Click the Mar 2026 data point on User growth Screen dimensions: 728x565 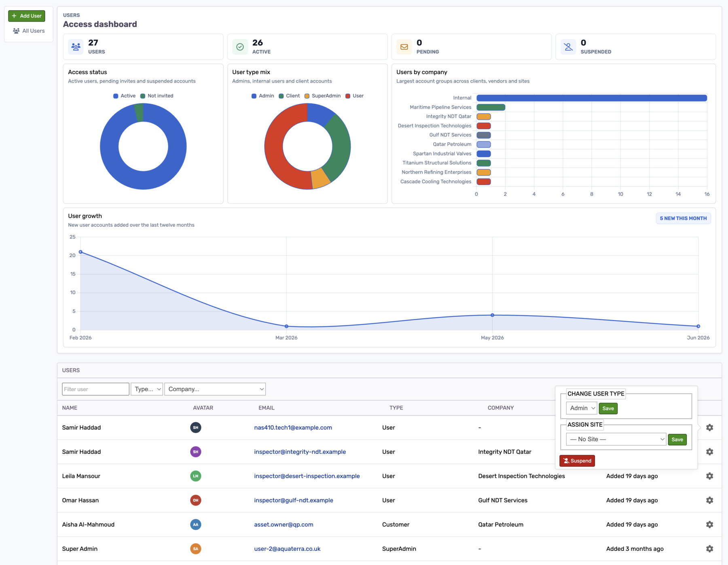coord(286,326)
